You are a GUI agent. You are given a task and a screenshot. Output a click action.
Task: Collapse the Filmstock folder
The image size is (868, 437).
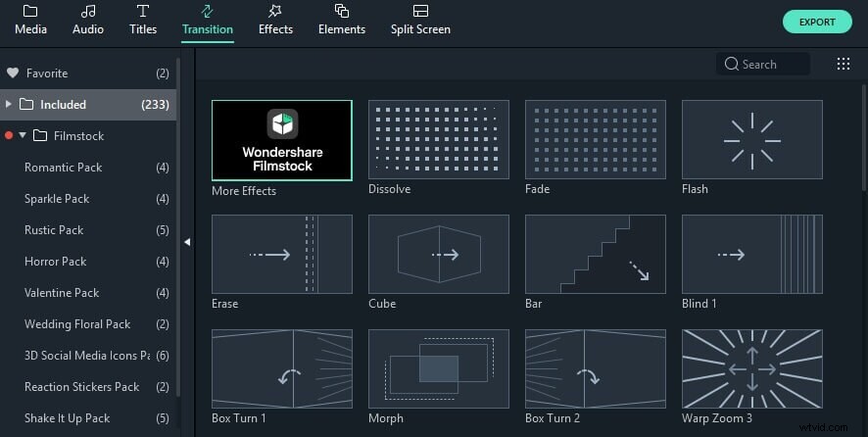pos(23,135)
